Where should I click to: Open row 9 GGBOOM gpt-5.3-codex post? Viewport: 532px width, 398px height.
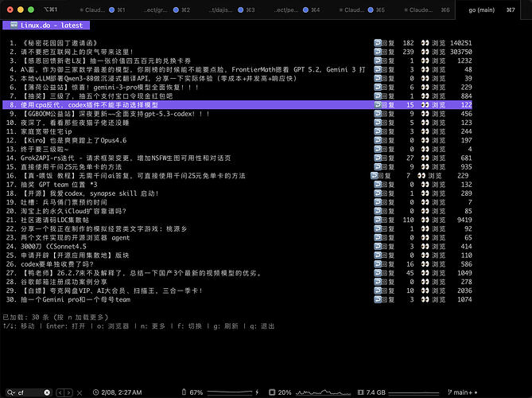[x=237, y=114]
